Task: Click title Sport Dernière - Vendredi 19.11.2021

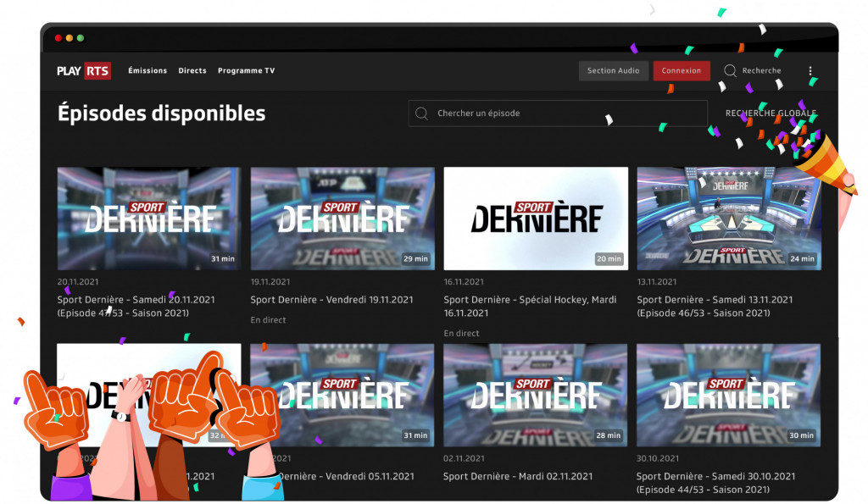Action: click(331, 300)
